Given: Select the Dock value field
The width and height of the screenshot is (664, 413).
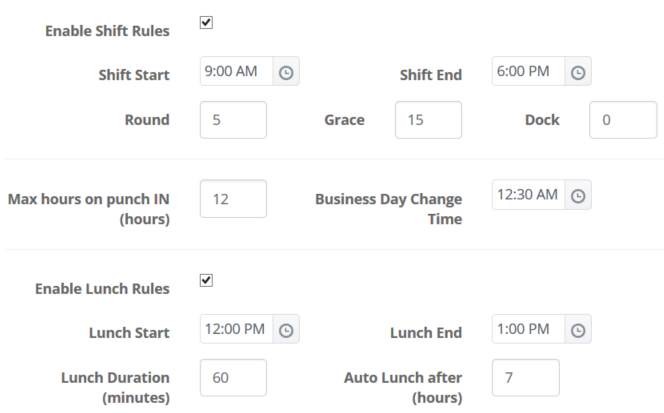Looking at the screenshot, I should pyautogui.click(x=622, y=120).
